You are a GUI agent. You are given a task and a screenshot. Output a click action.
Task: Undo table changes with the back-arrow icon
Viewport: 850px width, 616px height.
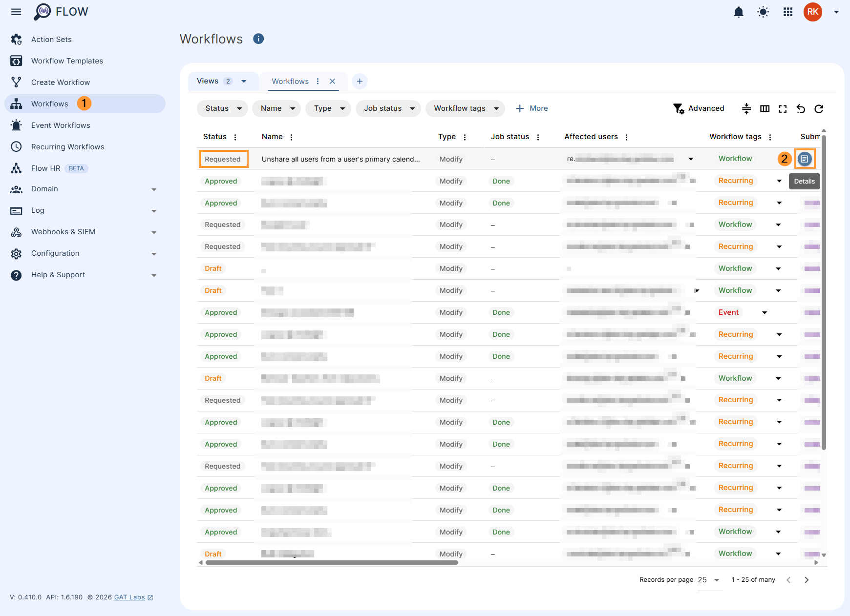[x=801, y=108]
